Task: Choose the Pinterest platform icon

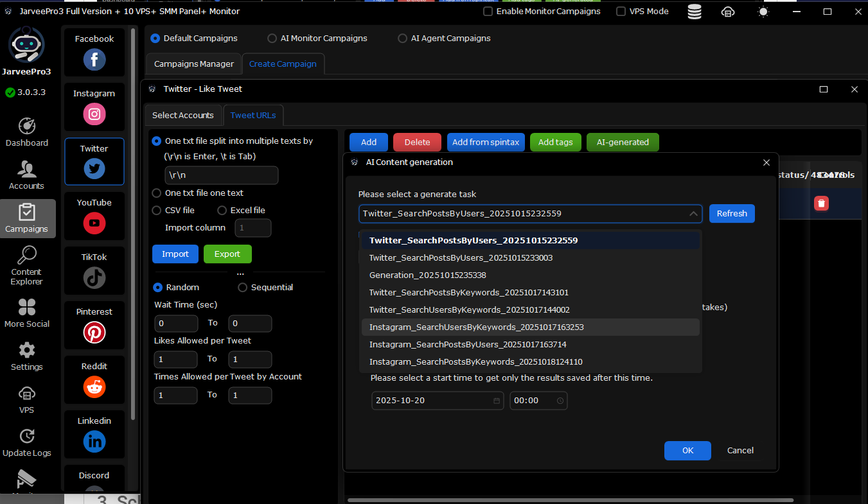Action: pyautogui.click(x=94, y=333)
